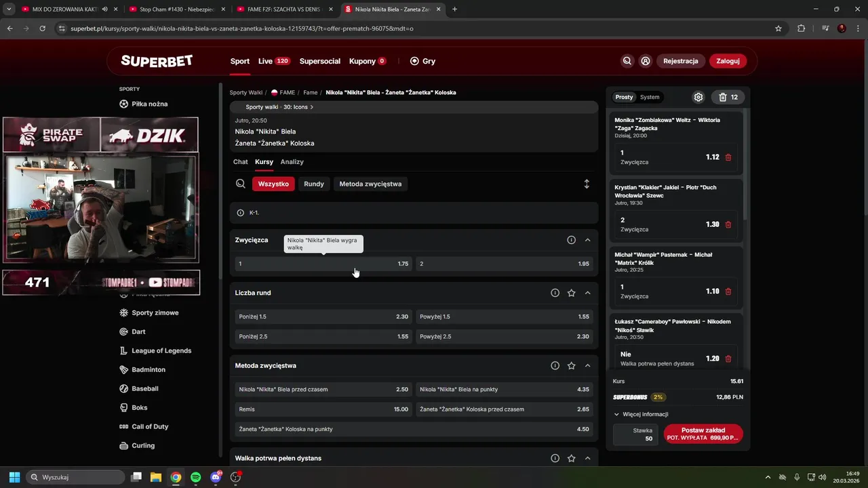
Task: Select Boks in sports sidebar
Action: tap(134, 407)
